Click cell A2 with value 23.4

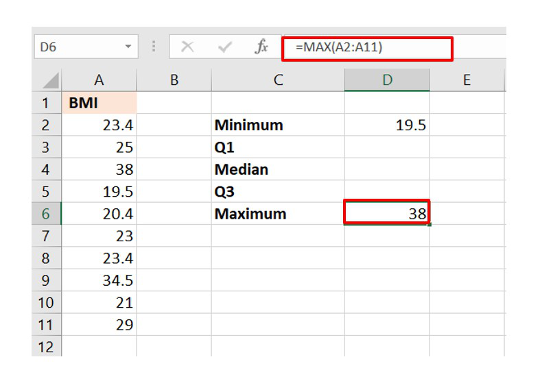click(99, 125)
